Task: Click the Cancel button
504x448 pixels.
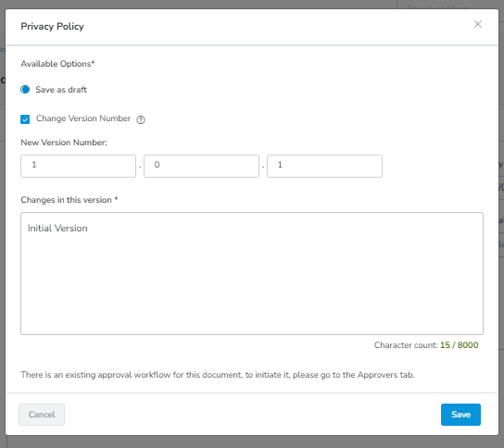Action: (x=42, y=415)
